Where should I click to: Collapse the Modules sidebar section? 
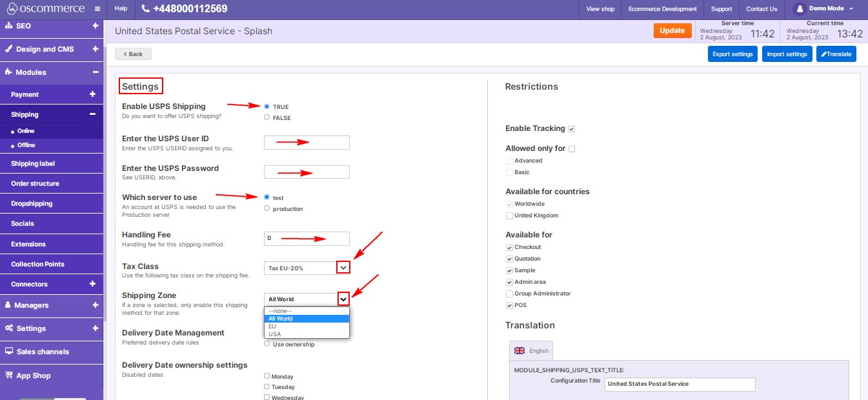[95, 72]
